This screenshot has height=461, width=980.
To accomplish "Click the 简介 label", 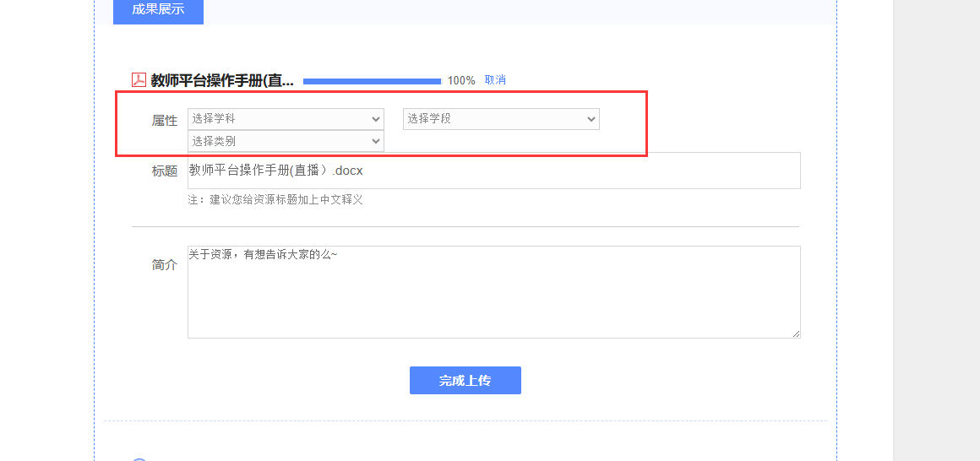I will click(165, 265).
